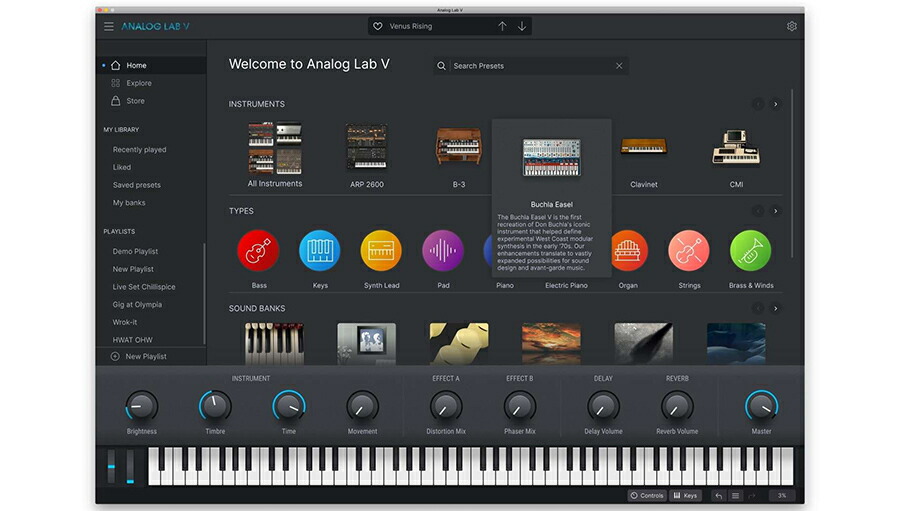Show previous instruments with left chevron
This screenshot has height=511, width=900.
point(758,104)
